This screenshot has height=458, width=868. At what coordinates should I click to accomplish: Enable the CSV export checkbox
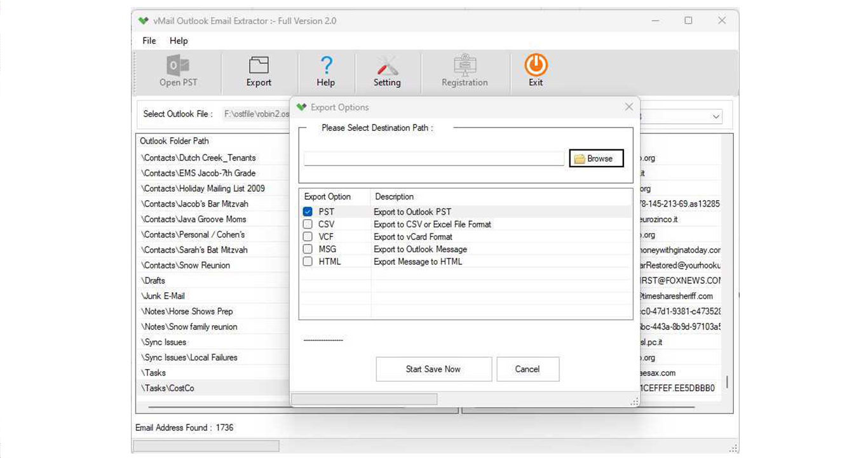(x=308, y=224)
